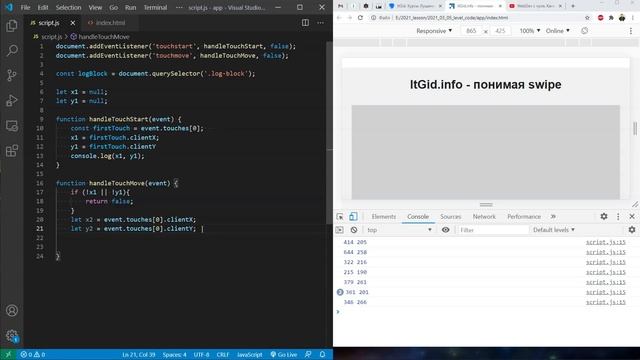Click the gray log-block swipe area
640x360 pixels.
(x=486, y=152)
